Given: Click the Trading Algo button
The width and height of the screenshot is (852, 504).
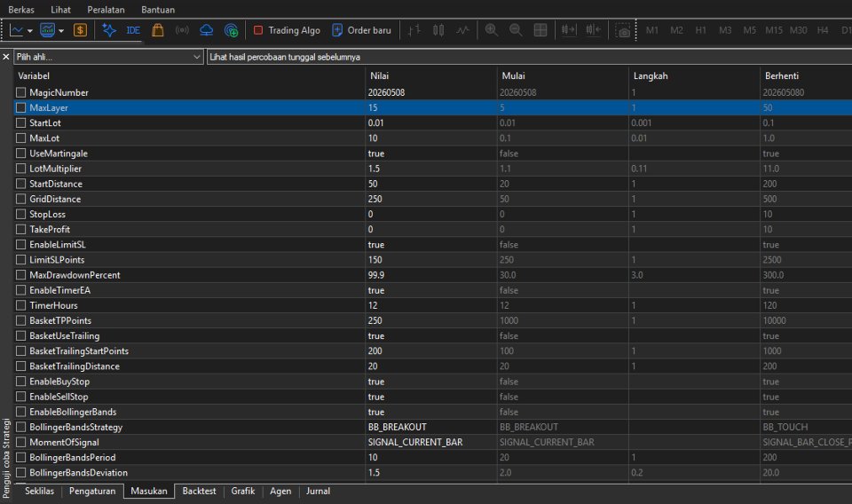Looking at the screenshot, I should [x=287, y=30].
